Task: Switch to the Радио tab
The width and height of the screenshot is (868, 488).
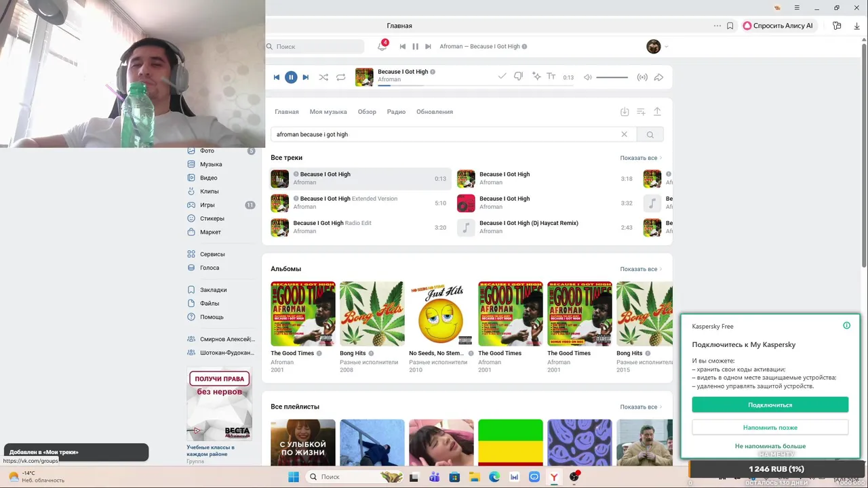Action: click(x=396, y=112)
